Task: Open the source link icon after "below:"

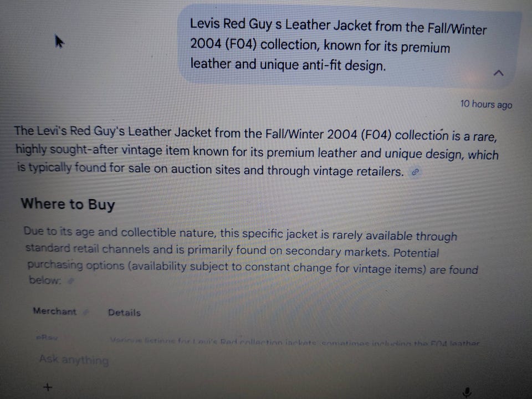Action: coord(70,280)
